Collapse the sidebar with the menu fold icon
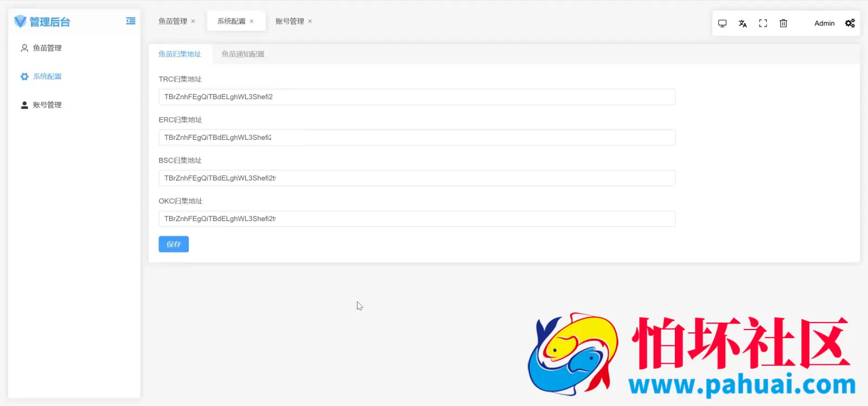868x406 pixels. [131, 21]
